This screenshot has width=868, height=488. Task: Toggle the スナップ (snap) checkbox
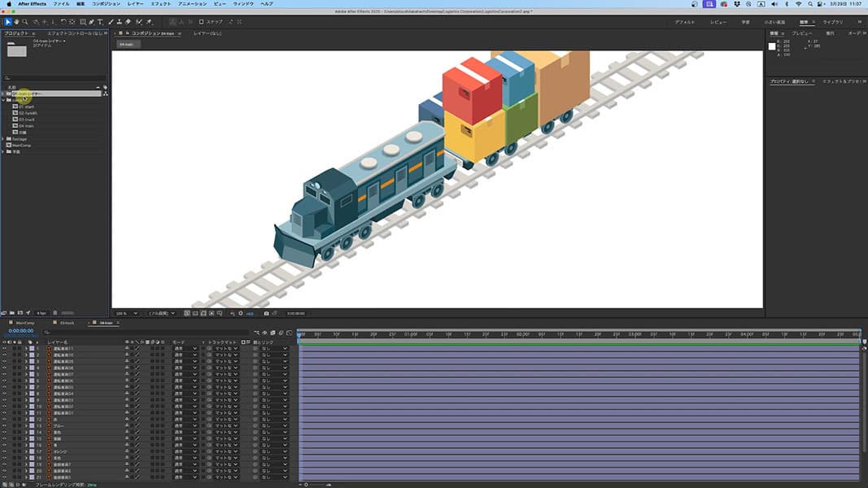click(x=202, y=22)
